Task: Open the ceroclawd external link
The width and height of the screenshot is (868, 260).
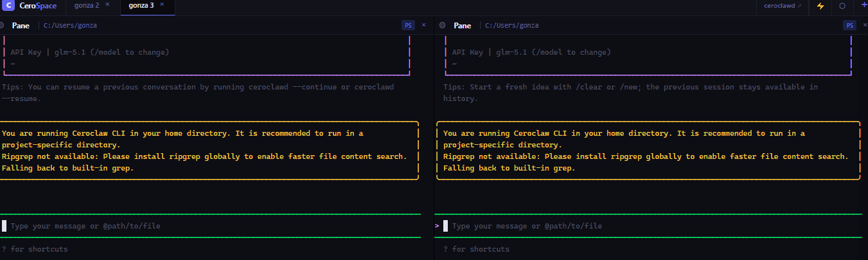Action: [x=782, y=6]
